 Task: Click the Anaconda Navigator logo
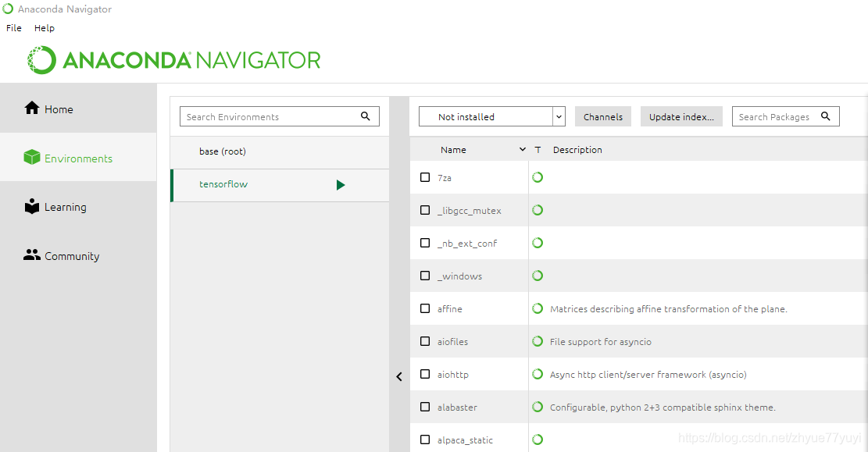pos(173,60)
